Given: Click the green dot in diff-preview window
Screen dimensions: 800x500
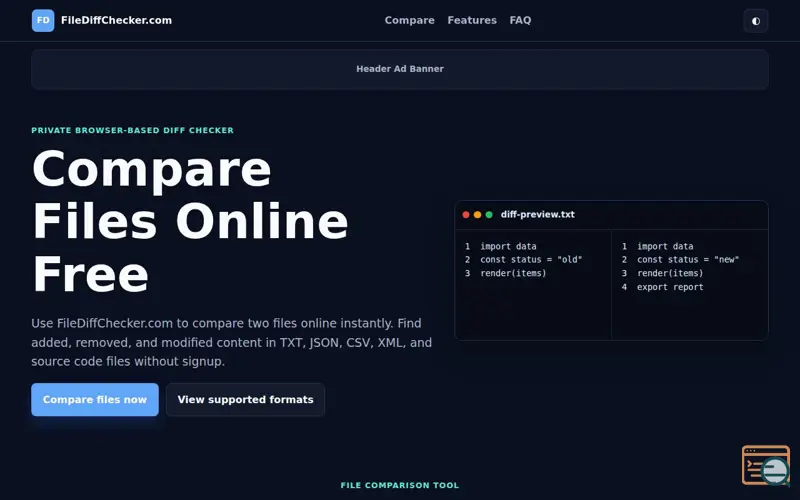Looking at the screenshot, I should pyautogui.click(x=489, y=215).
